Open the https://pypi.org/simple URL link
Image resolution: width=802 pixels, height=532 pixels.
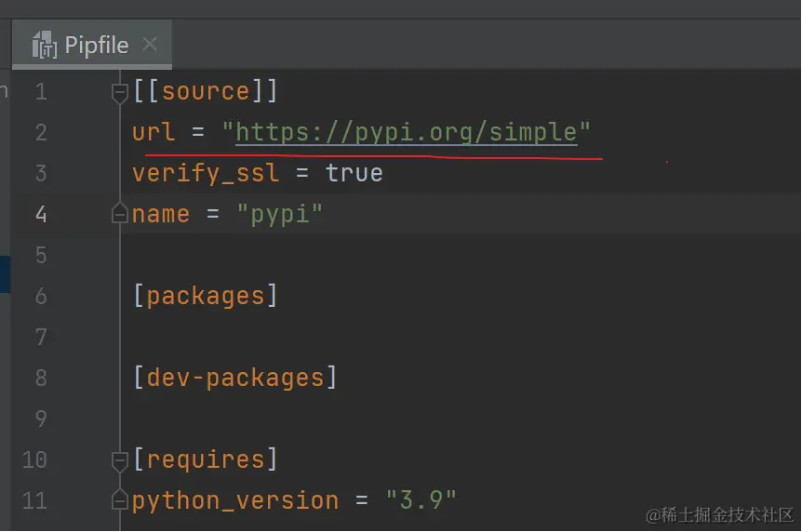(406, 132)
